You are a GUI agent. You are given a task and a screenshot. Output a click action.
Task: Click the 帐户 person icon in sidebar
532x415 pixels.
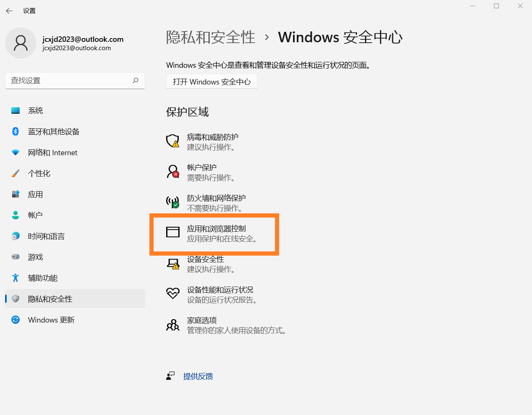tap(15, 215)
